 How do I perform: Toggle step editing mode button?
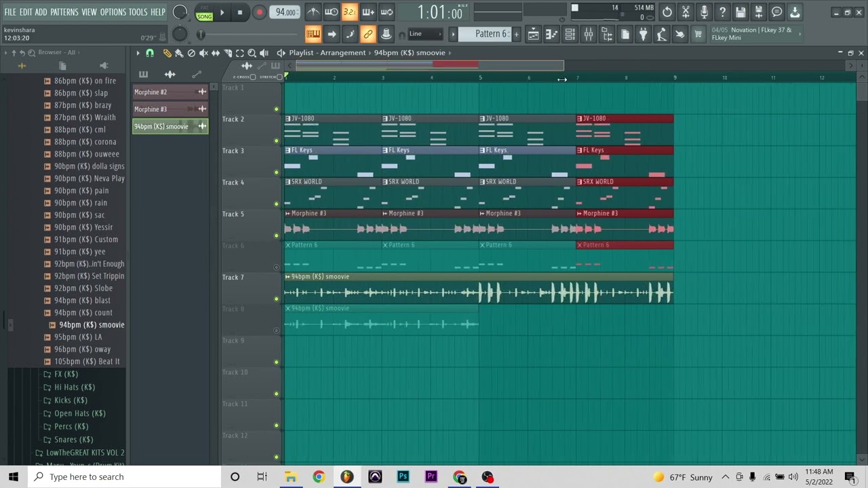click(350, 34)
